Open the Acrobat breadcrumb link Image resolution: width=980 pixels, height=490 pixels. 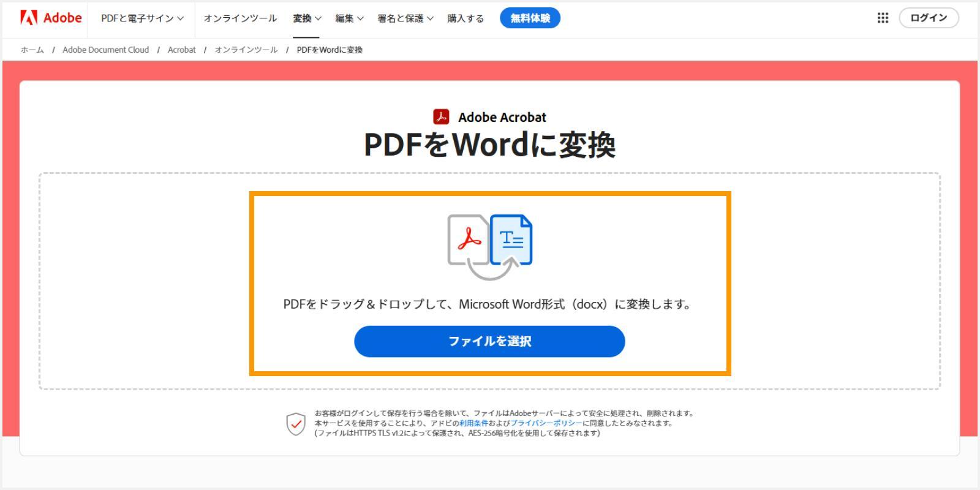tap(182, 50)
